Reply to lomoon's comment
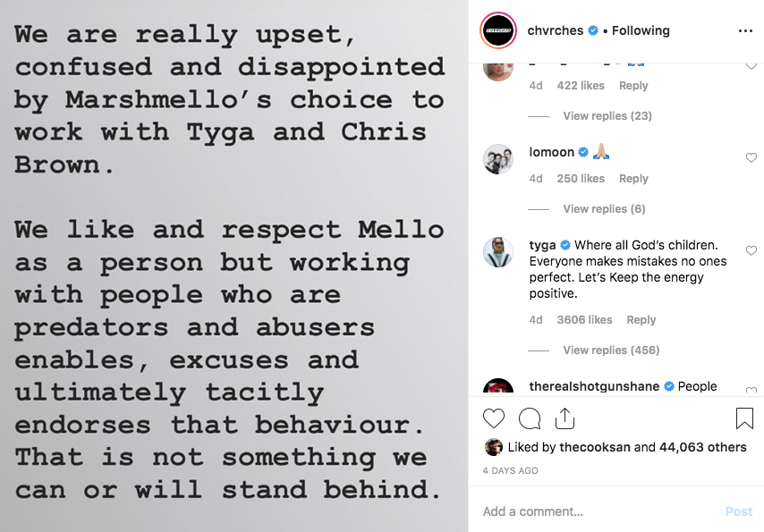764x532 pixels. pos(633,179)
